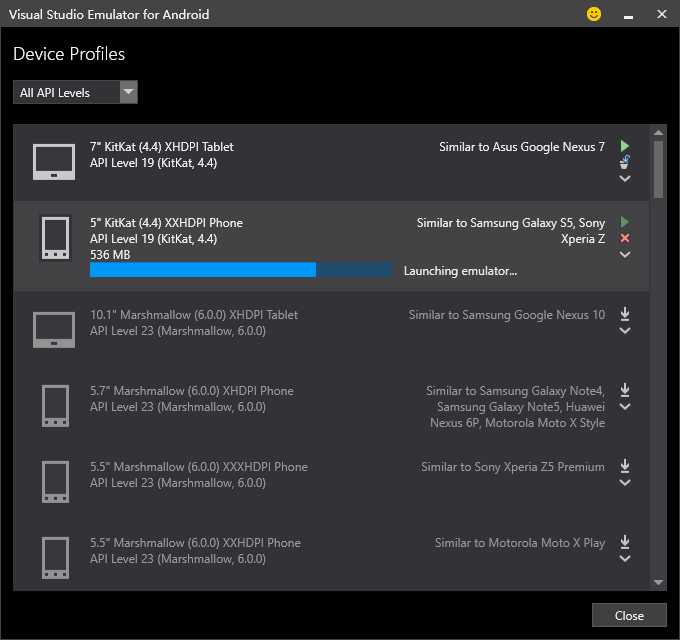This screenshot has width=680, height=640.
Task: Download the 5.7" Marshmallow XHDPI Phone profile
Action: (624, 390)
